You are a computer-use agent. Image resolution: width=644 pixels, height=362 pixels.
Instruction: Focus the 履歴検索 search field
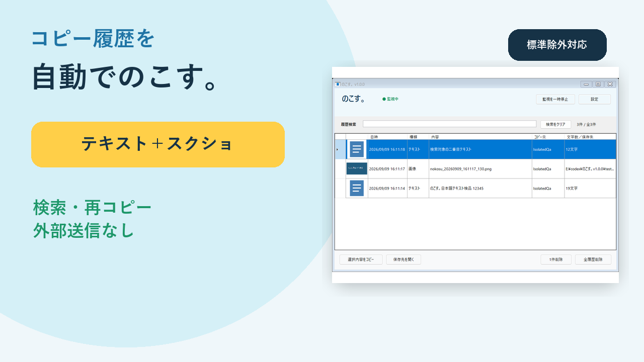point(450,124)
